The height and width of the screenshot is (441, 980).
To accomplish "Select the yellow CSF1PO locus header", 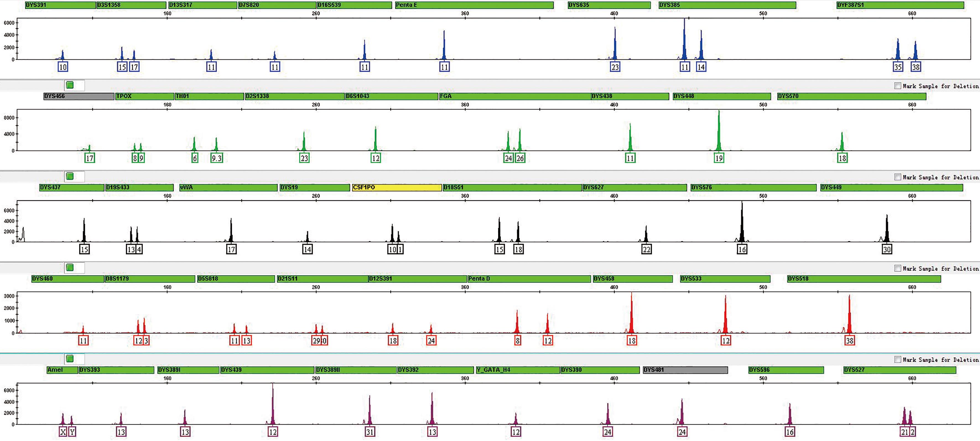I will (396, 187).
